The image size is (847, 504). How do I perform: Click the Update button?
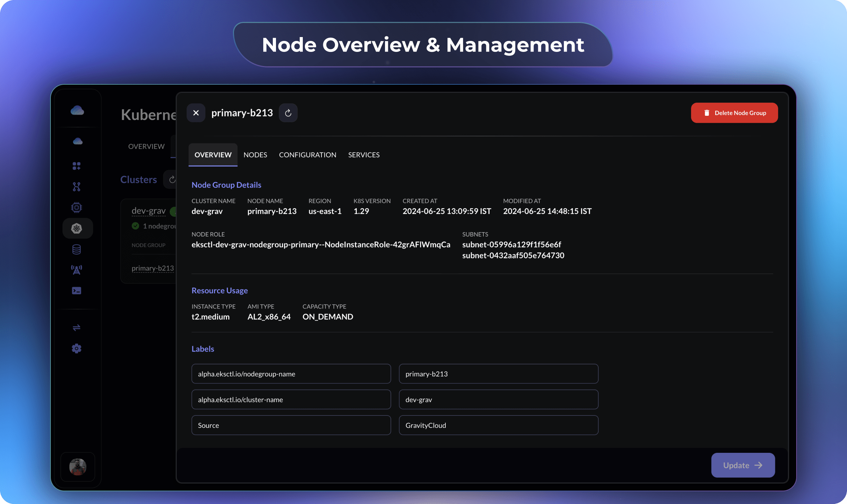coord(743,465)
